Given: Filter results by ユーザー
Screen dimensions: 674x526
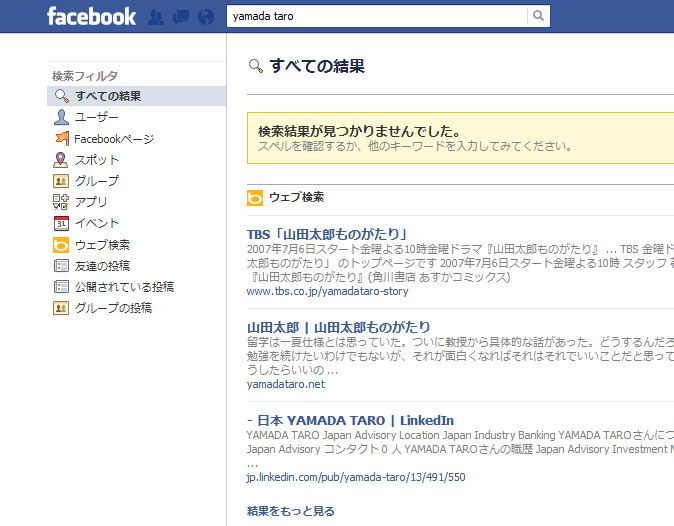Looking at the screenshot, I should (x=97, y=117).
